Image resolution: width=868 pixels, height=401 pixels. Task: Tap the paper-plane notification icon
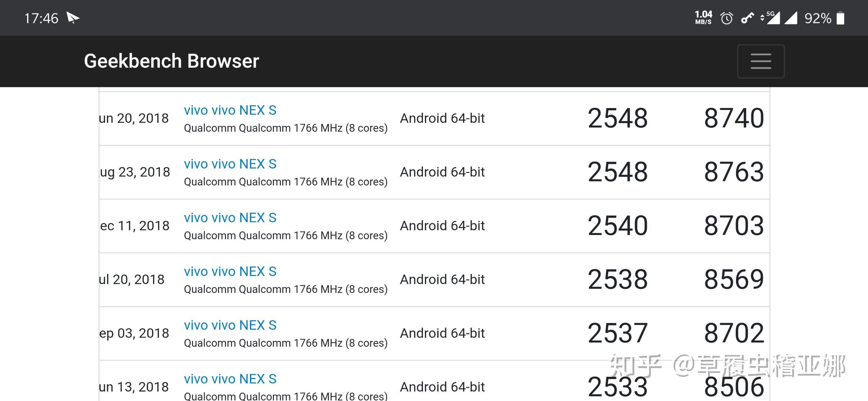72,18
